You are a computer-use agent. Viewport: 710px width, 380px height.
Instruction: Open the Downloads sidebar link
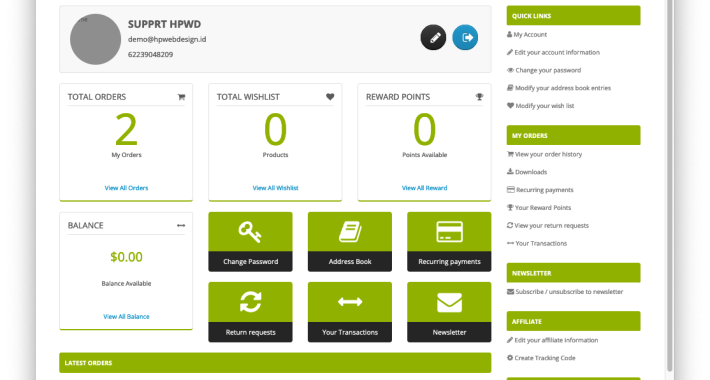[x=531, y=172]
